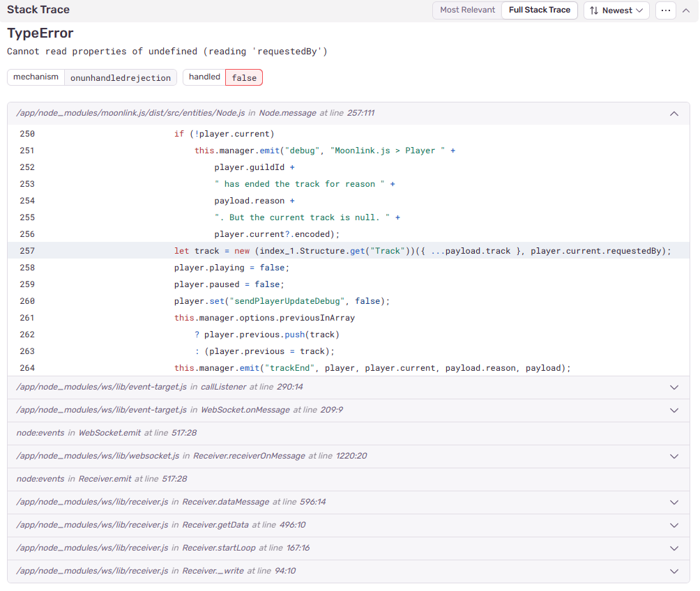Viewport: 700px width, 591px height.
Task: Open the three-dot more options menu
Action: [x=666, y=10]
